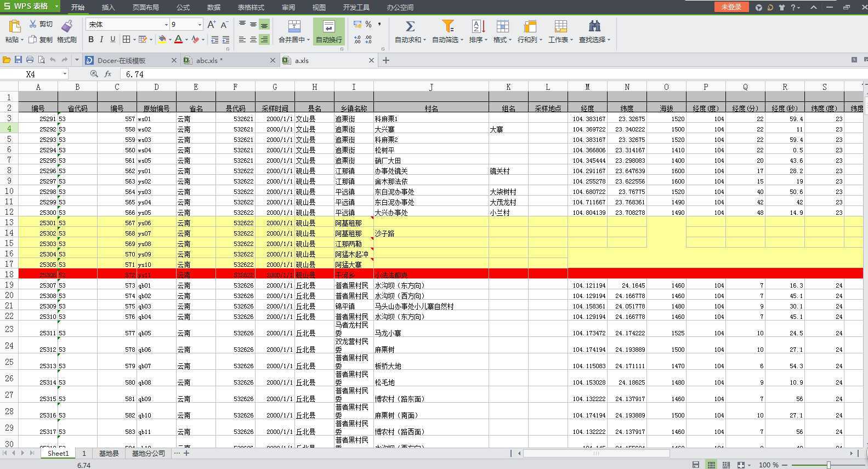Click the red font color A icon
868x469 pixels.
click(178, 39)
